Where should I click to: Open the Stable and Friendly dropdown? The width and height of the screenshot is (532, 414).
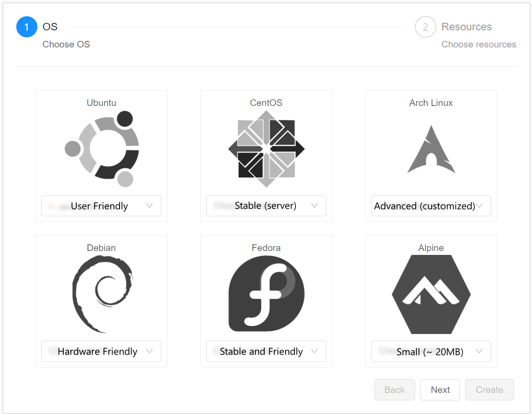pos(266,351)
